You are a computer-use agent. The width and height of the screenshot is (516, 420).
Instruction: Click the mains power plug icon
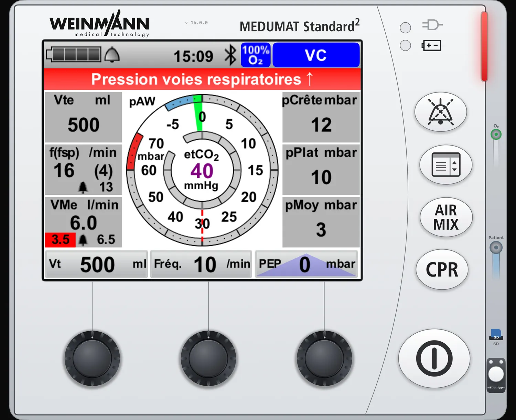pyautogui.click(x=432, y=25)
